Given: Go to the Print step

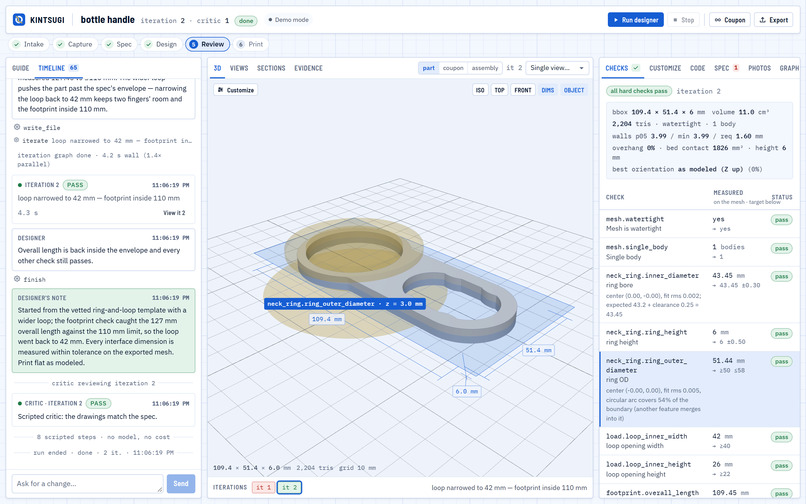Looking at the screenshot, I should pos(250,44).
